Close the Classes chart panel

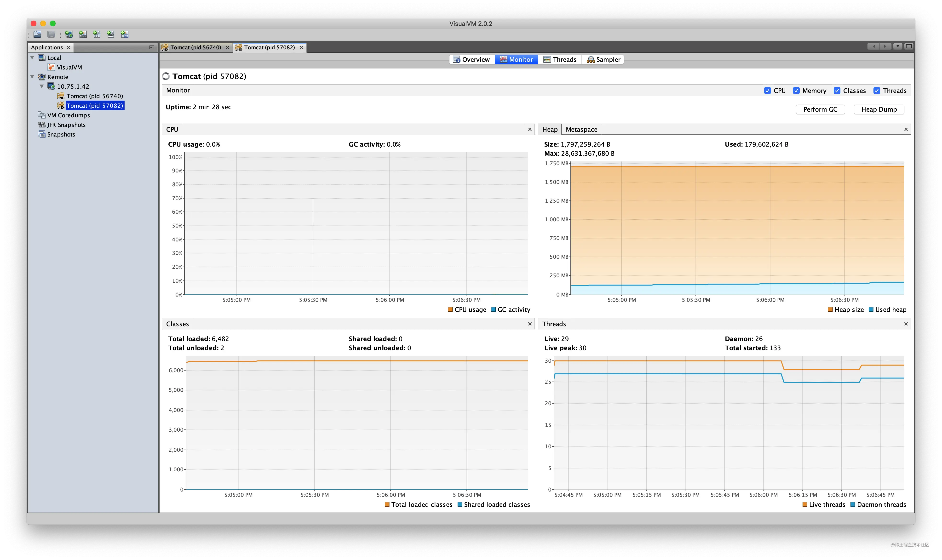point(530,324)
